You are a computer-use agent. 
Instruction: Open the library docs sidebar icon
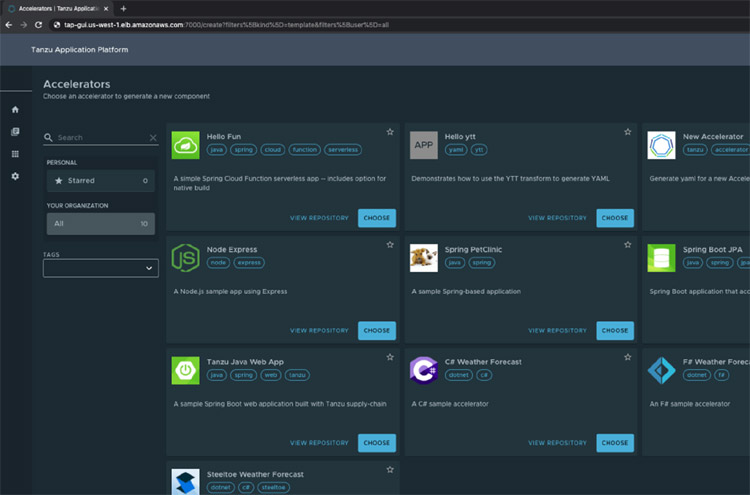15,132
